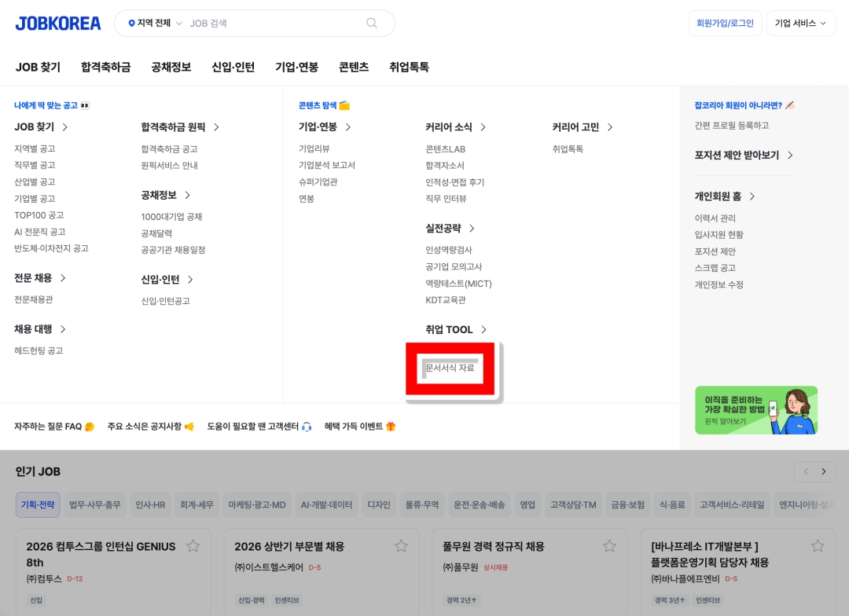849x616 pixels.
Task: Expand 전문 채용 section arrow
Action: (x=63, y=278)
